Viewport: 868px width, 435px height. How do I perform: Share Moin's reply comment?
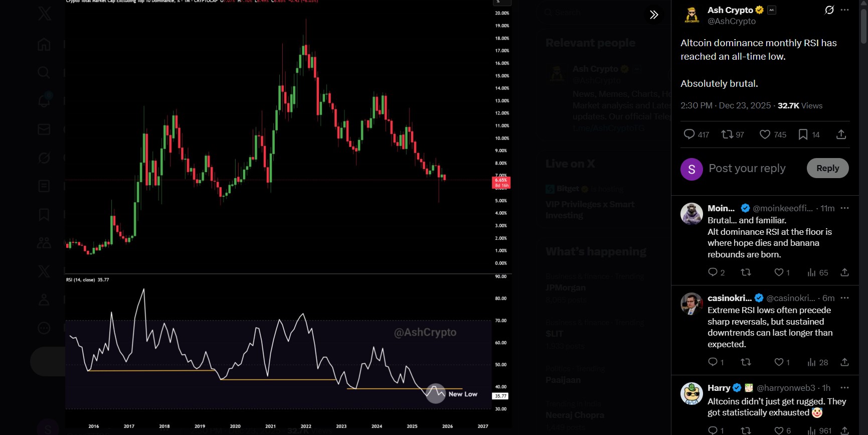[844, 272]
